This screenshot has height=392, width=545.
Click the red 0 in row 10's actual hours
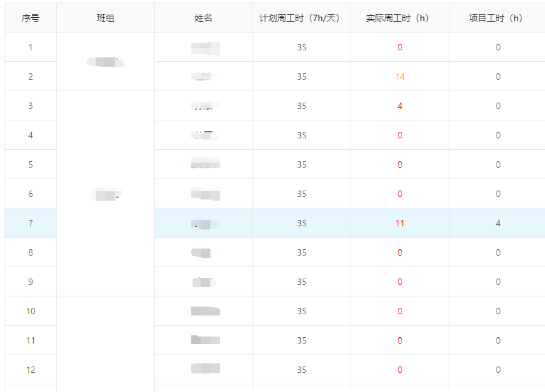400,310
